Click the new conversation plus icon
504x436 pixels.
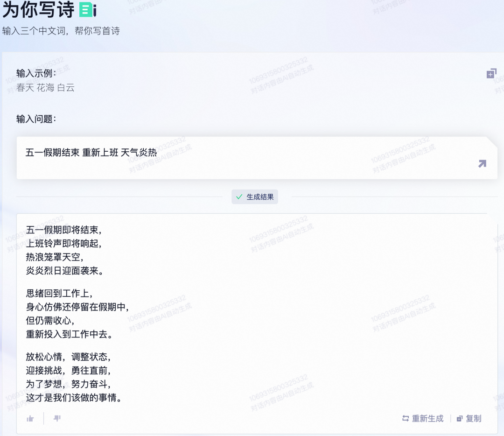[491, 73]
